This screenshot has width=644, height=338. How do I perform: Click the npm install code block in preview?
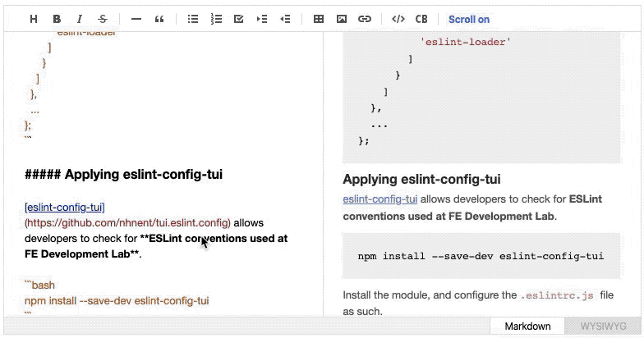481,256
